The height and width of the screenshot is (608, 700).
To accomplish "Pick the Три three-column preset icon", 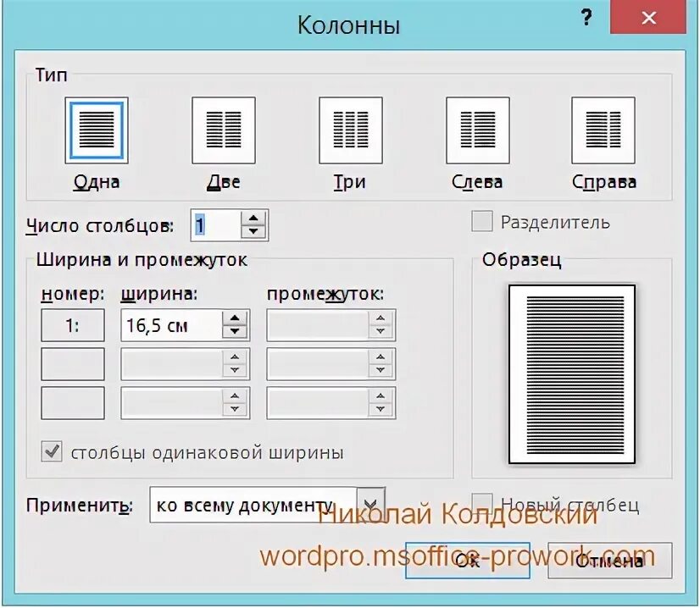I will click(351, 130).
